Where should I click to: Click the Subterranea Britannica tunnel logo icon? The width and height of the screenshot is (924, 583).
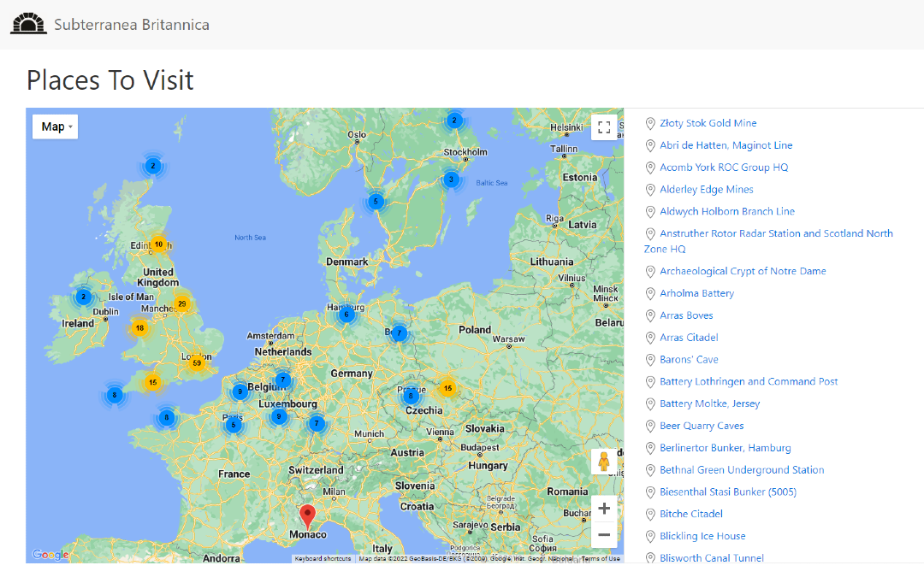coord(28,24)
